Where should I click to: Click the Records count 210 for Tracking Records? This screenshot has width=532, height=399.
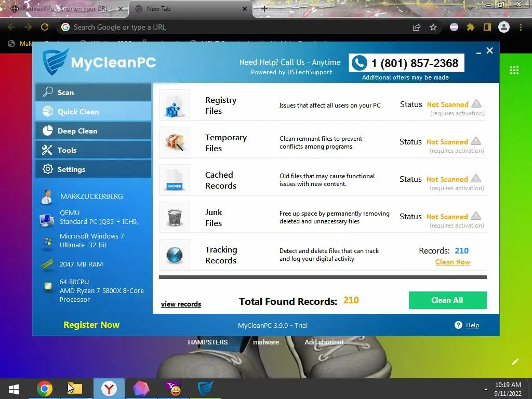click(x=461, y=251)
